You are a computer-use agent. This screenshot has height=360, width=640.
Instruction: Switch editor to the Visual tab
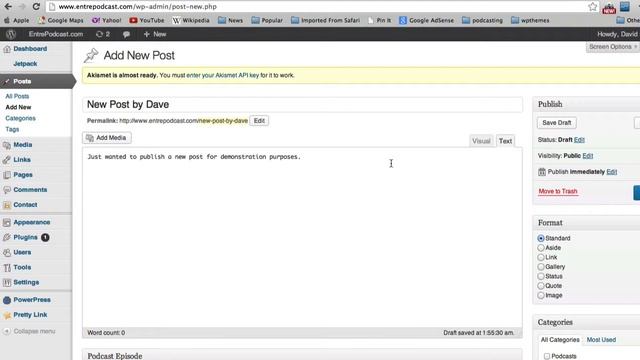tap(481, 141)
